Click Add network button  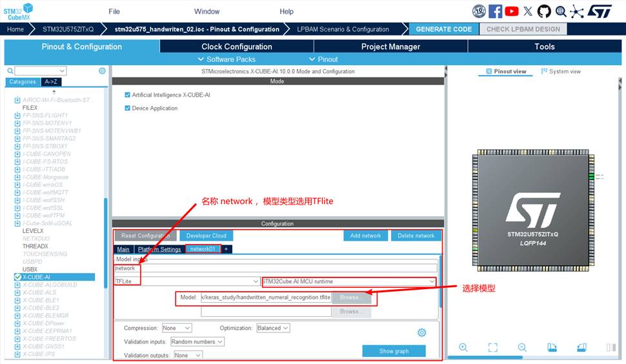[x=365, y=236]
